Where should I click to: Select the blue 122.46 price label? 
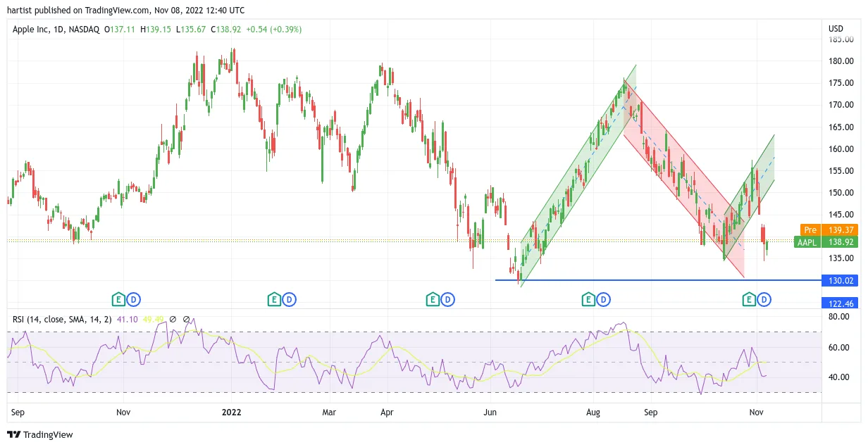[840, 303]
